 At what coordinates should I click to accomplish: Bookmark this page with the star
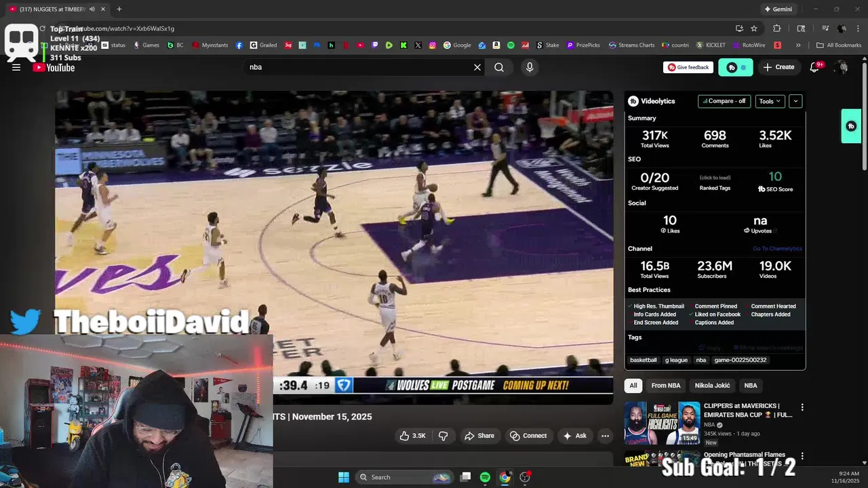[754, 28]
